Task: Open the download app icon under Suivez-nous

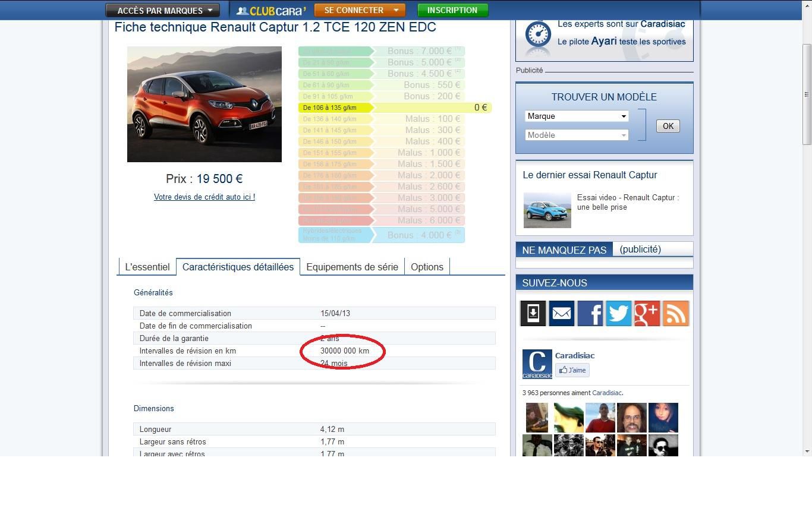Action: click(x=533, y=313)
